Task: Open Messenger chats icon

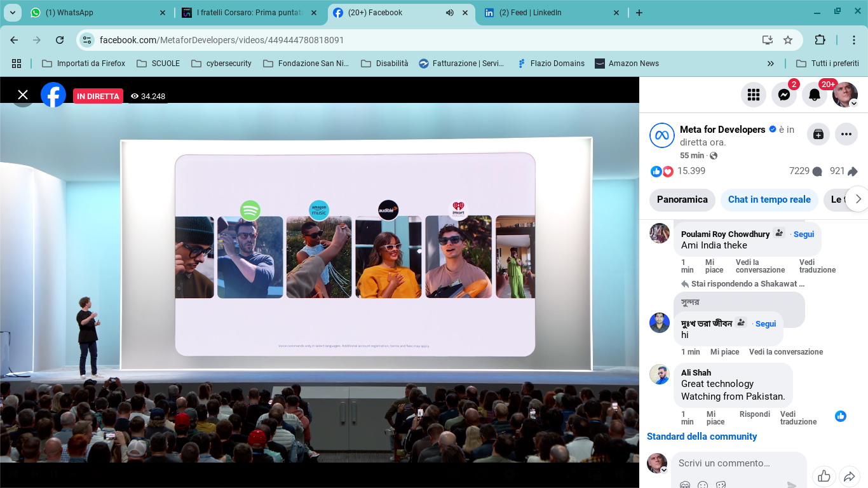Action: pos(784,95)
